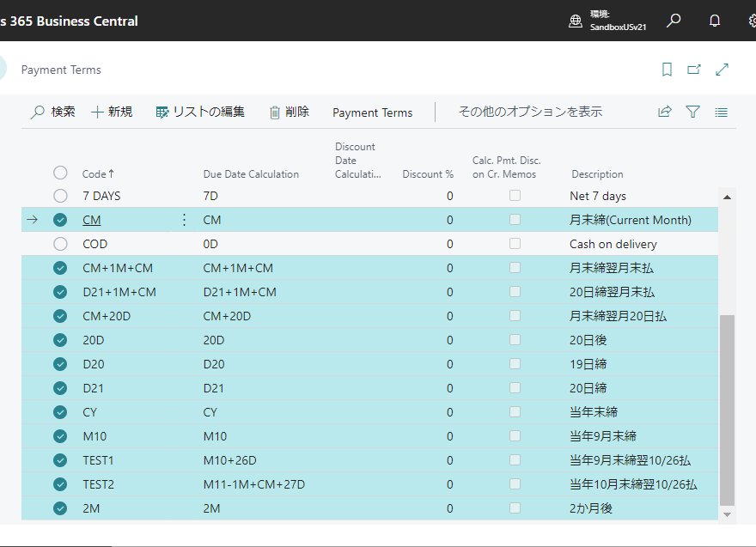Open the filter pane funnel icon

[692, 112]
